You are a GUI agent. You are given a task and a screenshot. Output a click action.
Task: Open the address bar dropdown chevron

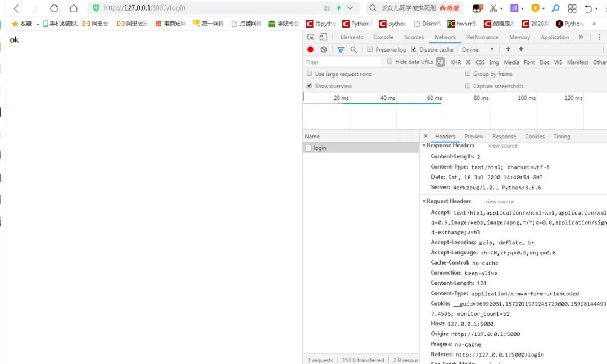coord(350,8)
